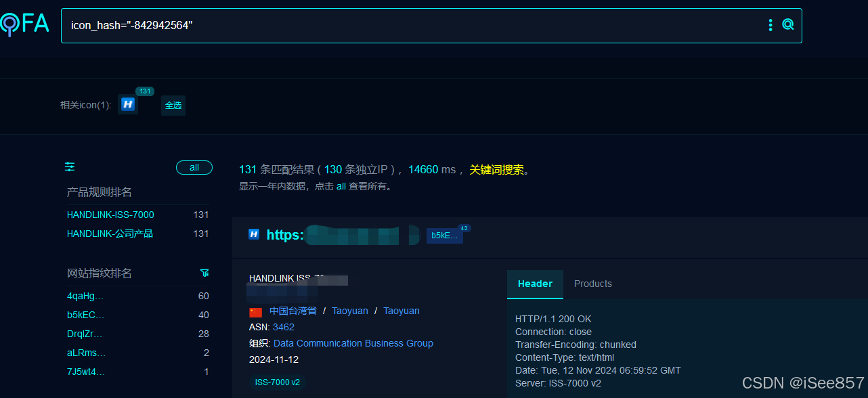This screenshot has height=398, width=868.
Task: Select fingerprint 7J5wt4… entry
Action: 86,372
